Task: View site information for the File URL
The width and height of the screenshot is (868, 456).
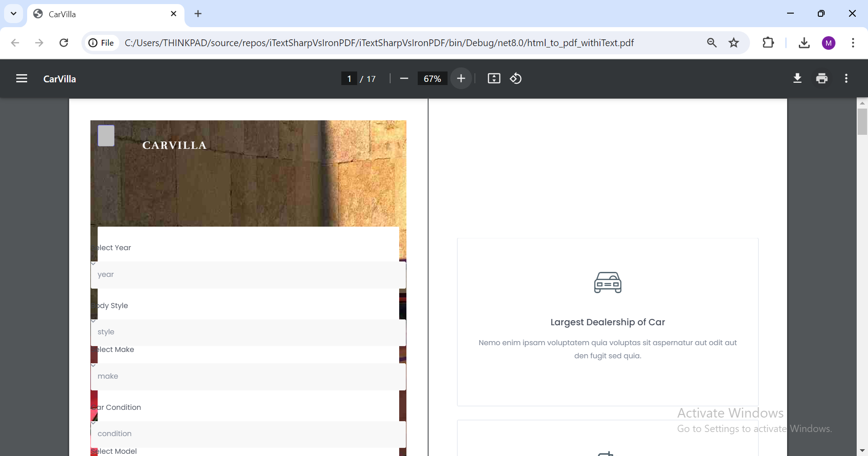Action: tap(101, 43)
